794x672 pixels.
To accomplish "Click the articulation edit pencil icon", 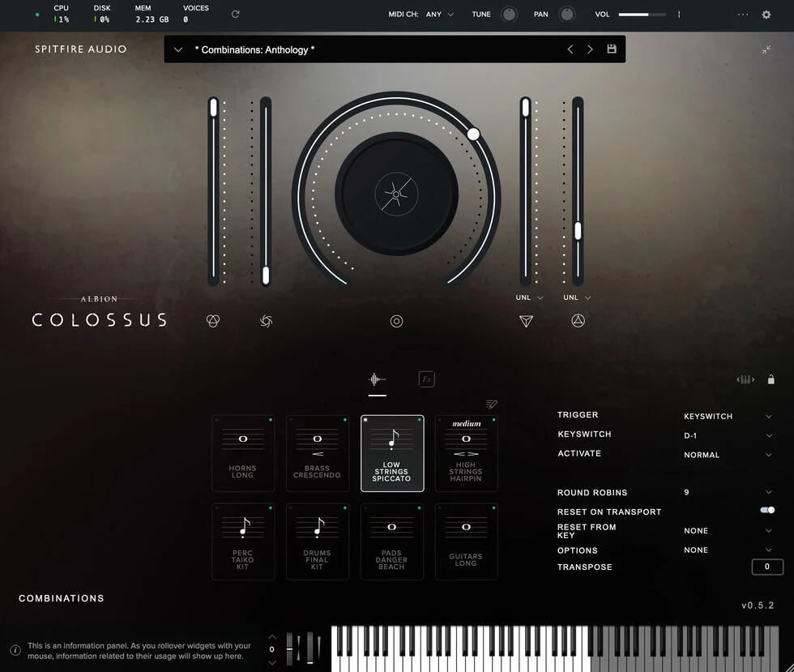I will [x=491, y=404].
